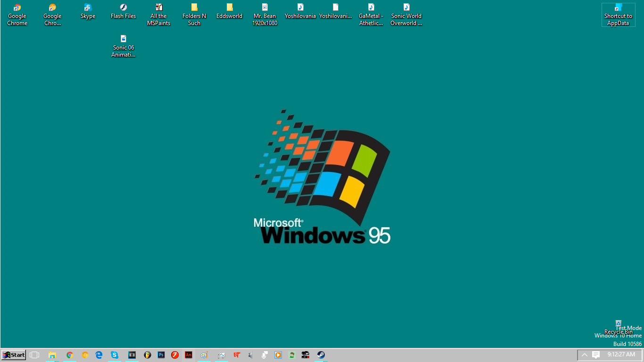Switch to Steam in the taskbar

coord(321,355)
